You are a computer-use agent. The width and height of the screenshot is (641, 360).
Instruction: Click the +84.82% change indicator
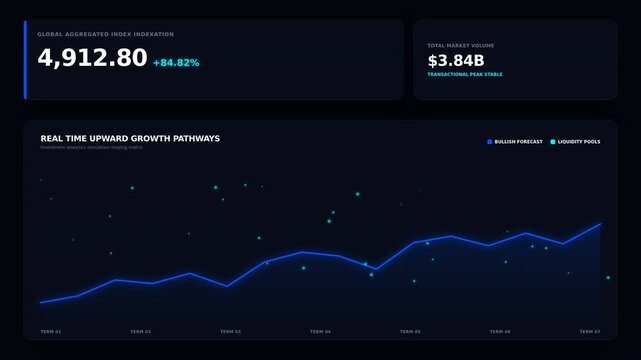[176, 63]
